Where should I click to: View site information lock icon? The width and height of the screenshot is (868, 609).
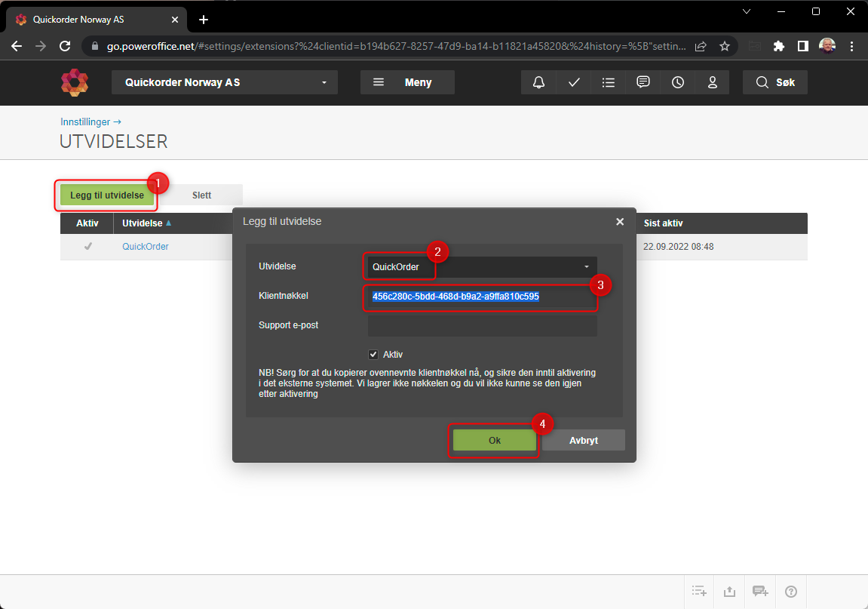[95, 47]
